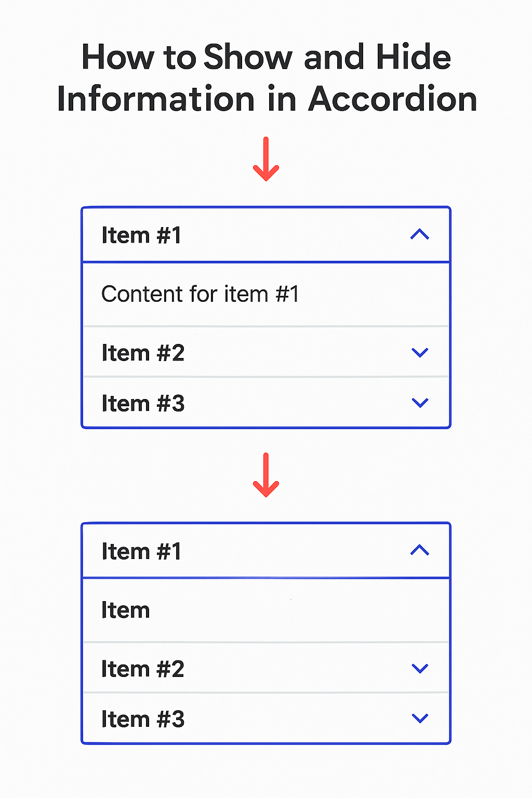The width and height of the screenshot is (532, 798).
Task: Click the down chevron of the lower accordion's Item #2
Action: [420, 669]
